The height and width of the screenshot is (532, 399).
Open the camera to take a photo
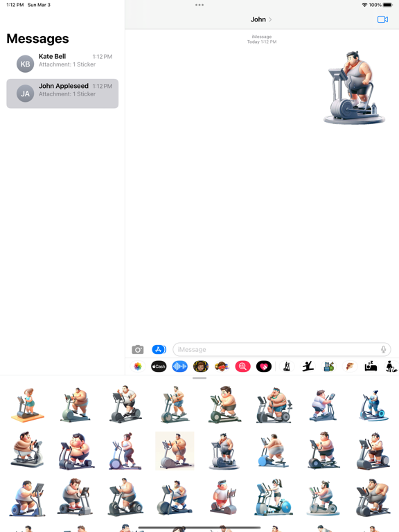pyautogui.click(x=137, y=349)
